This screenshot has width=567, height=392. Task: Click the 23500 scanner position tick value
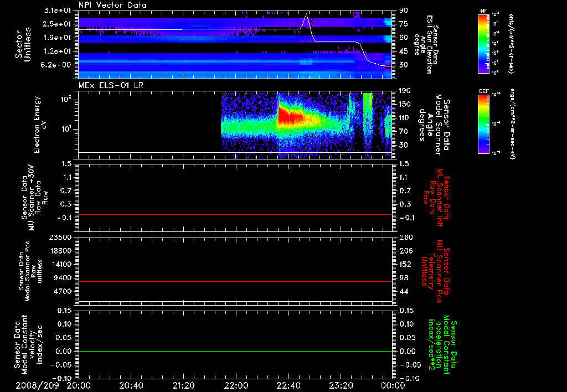[x=60, y=237]
